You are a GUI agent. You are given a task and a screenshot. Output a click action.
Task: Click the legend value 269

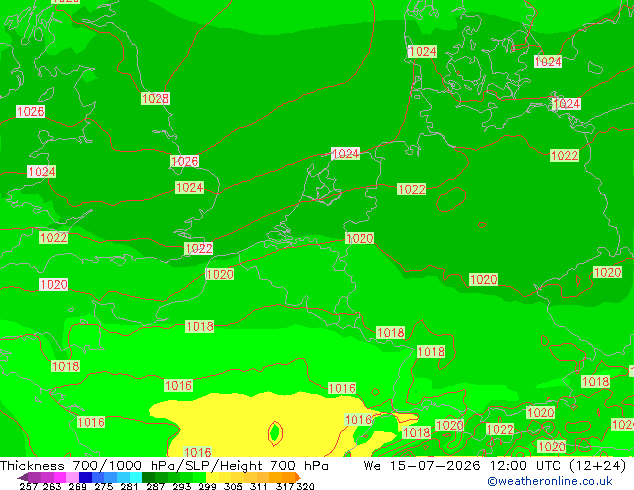(x=78, y=486)
